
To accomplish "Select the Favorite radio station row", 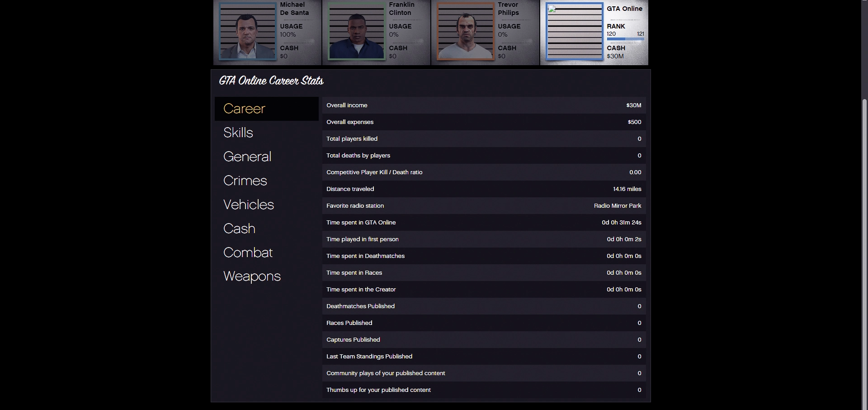I will [484, 205].
